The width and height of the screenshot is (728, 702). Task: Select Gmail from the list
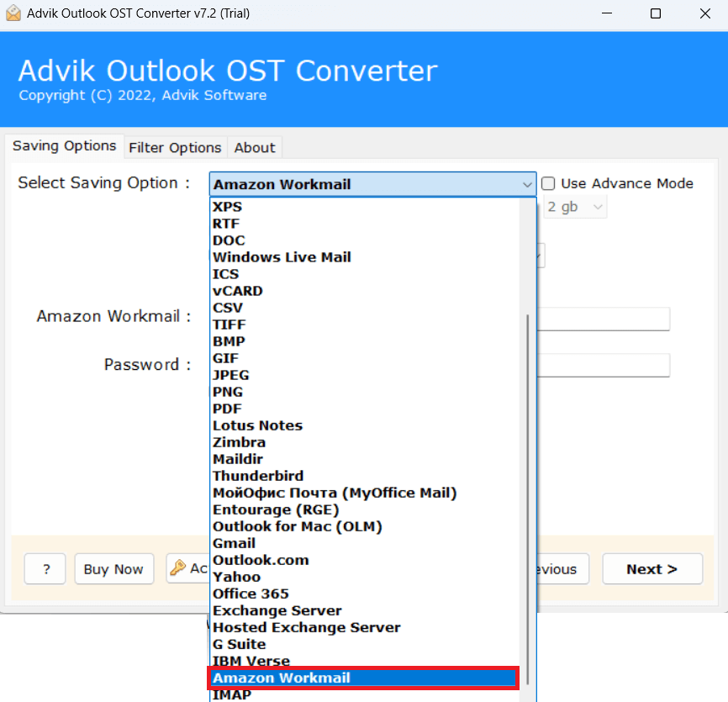pos(365,543)
